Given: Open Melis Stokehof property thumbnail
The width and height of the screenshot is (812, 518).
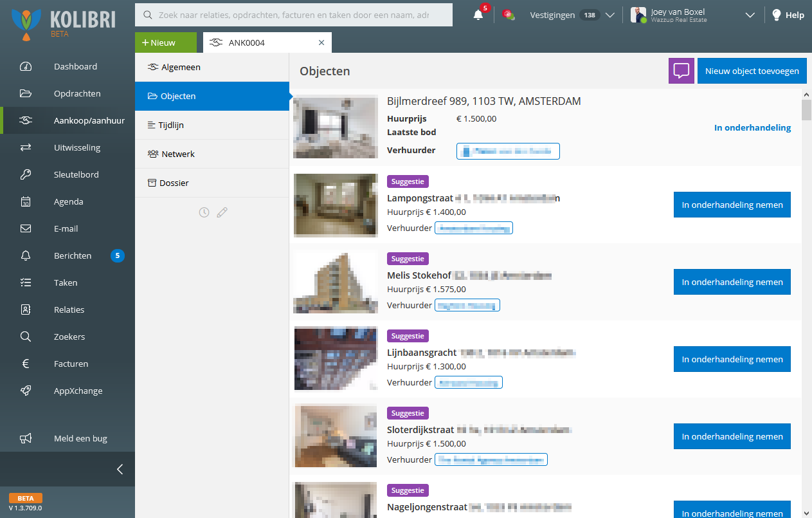Looking at the screenshot, I should 336,282.
